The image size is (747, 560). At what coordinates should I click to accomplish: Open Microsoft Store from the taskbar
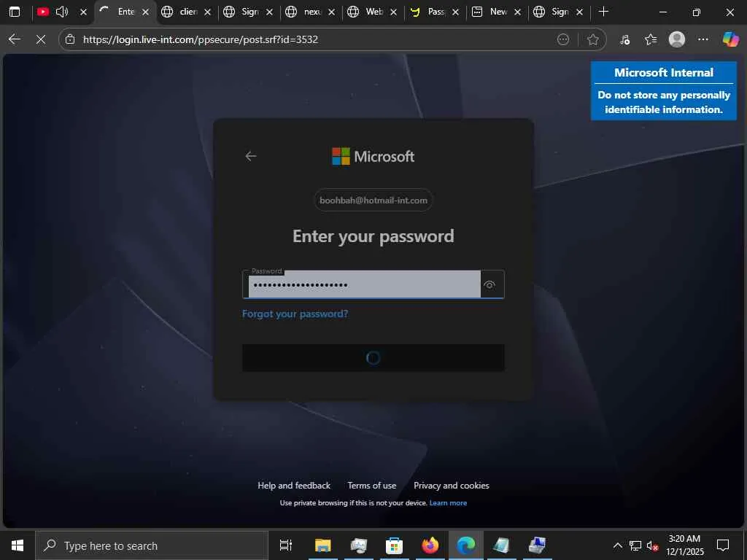(x=394, y=545)
